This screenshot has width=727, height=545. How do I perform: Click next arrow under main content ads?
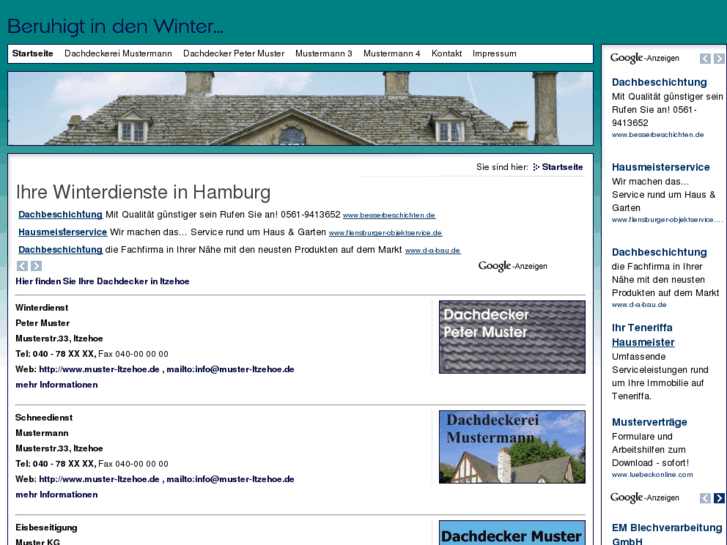(x=36, y=266)
